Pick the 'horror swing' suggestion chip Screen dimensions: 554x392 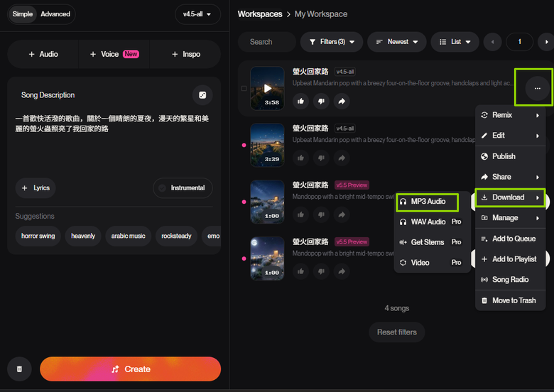point(38,236)
